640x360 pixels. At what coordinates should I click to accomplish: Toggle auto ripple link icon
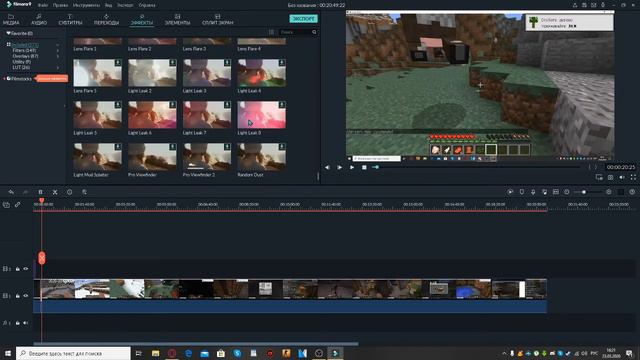tap(18, 205)
